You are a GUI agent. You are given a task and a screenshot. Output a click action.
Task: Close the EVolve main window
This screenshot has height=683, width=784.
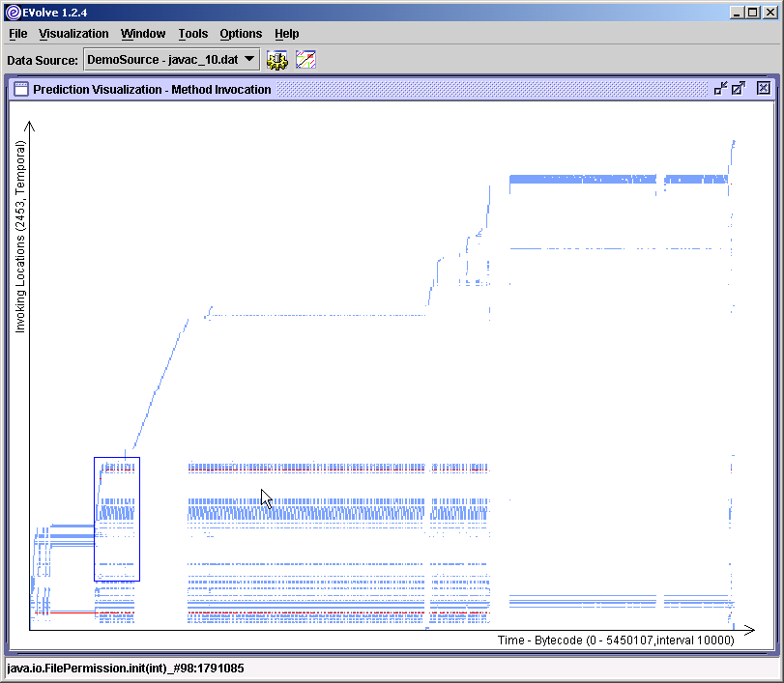[x=770, y=13]
